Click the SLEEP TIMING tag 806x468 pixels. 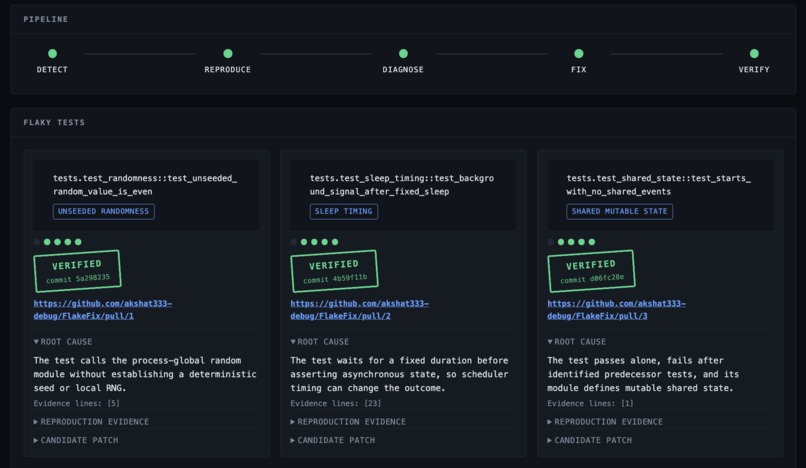(343, 211)
